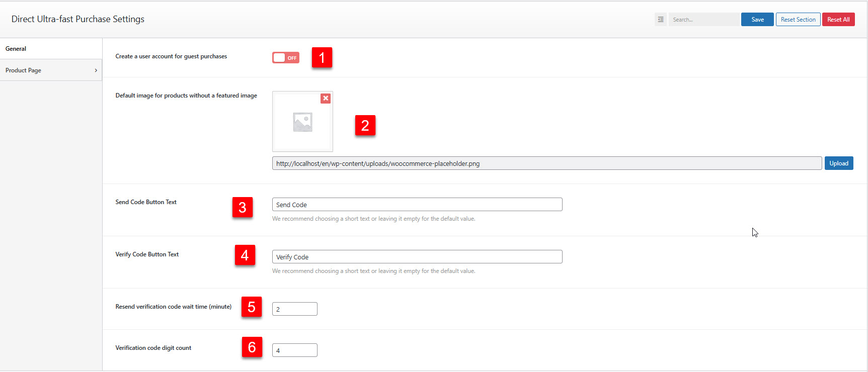Viewport: 868px width, 372px height.
Task: Click the Send Code Button Text field
Action: (x=417, y=205)
